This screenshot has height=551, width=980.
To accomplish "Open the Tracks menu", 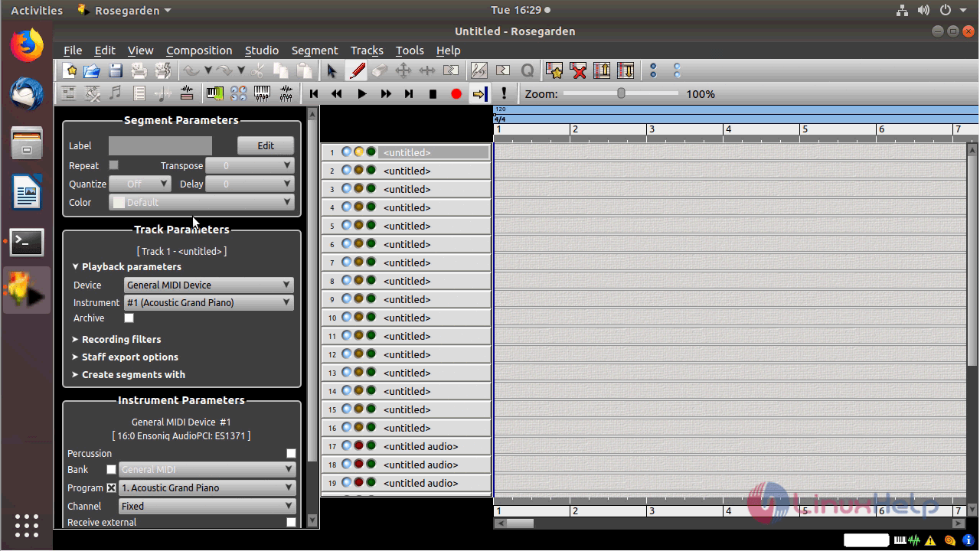I will click(367, 51).
